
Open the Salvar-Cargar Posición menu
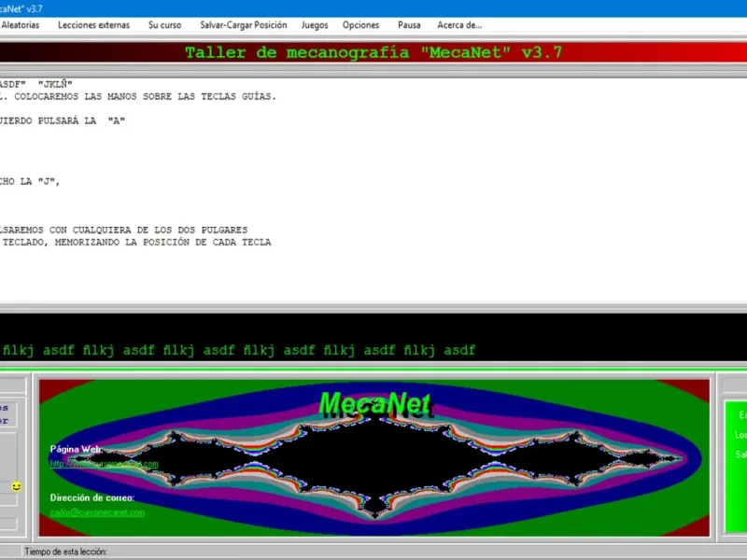244,25
